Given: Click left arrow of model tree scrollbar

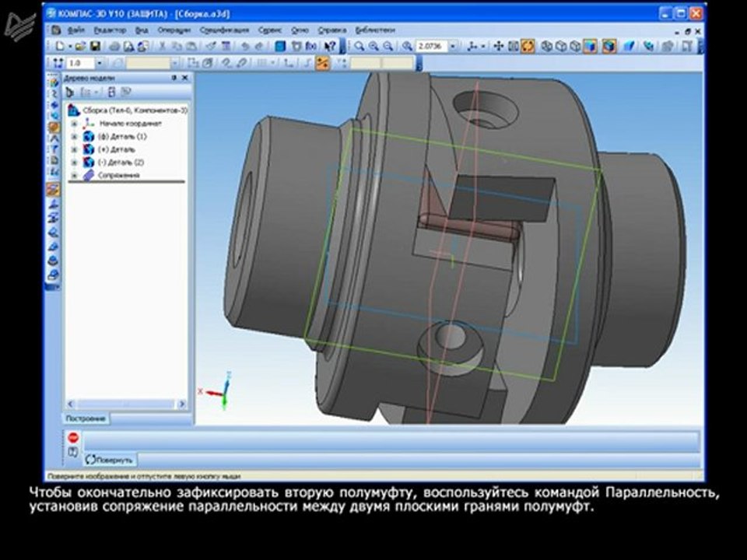Looking at the screenshot, I should (x=71, y=404).
